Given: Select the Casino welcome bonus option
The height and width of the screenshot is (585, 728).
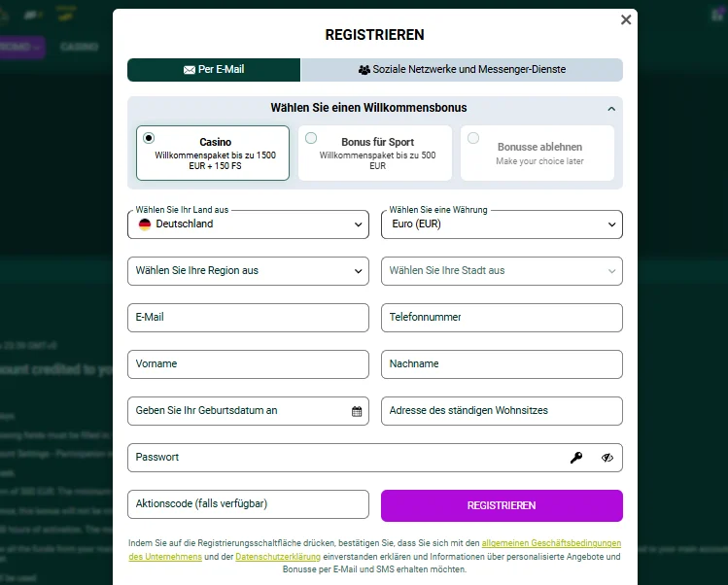Looking at the screenshot, I should click(213, 153).
